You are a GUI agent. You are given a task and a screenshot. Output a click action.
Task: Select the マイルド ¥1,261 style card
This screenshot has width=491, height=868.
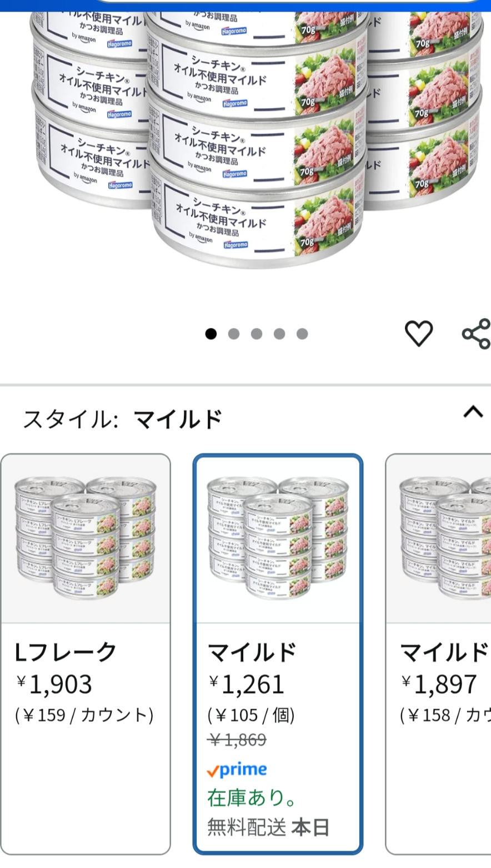coord(278,654)
